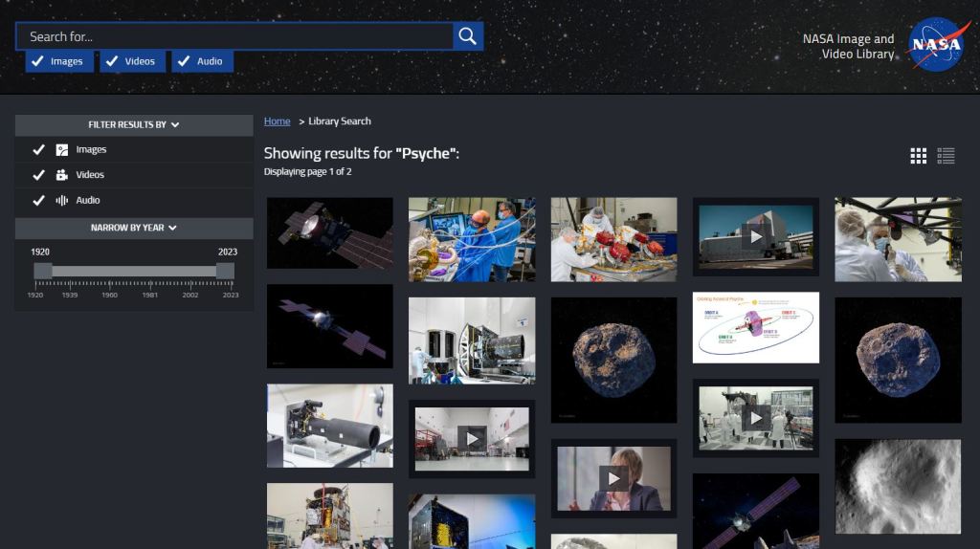Switch to list view layout
The height and width of the screenshot is (549, 980).
pos(947,156)
